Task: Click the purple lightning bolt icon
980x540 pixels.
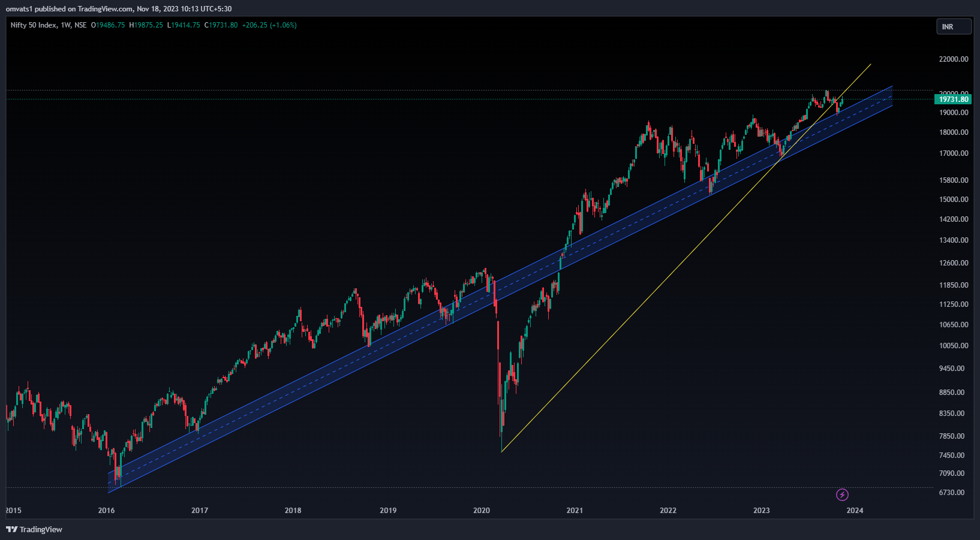Action: pyautogui.click(x=842, y=494)
